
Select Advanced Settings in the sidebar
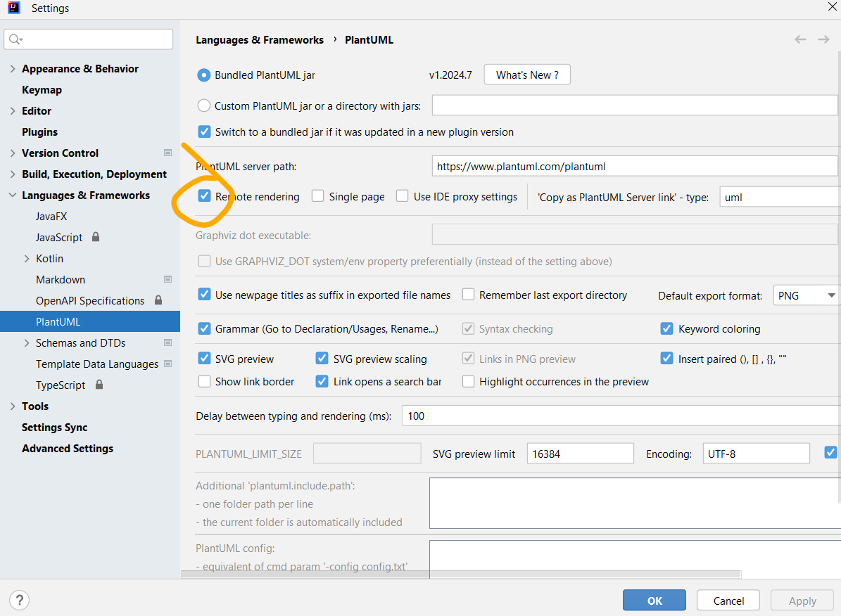(x=68, y=449)
